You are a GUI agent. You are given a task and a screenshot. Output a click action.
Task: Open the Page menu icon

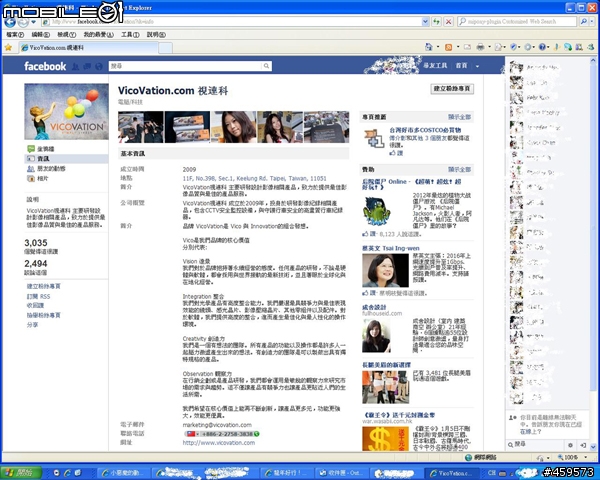click(499, 47)
